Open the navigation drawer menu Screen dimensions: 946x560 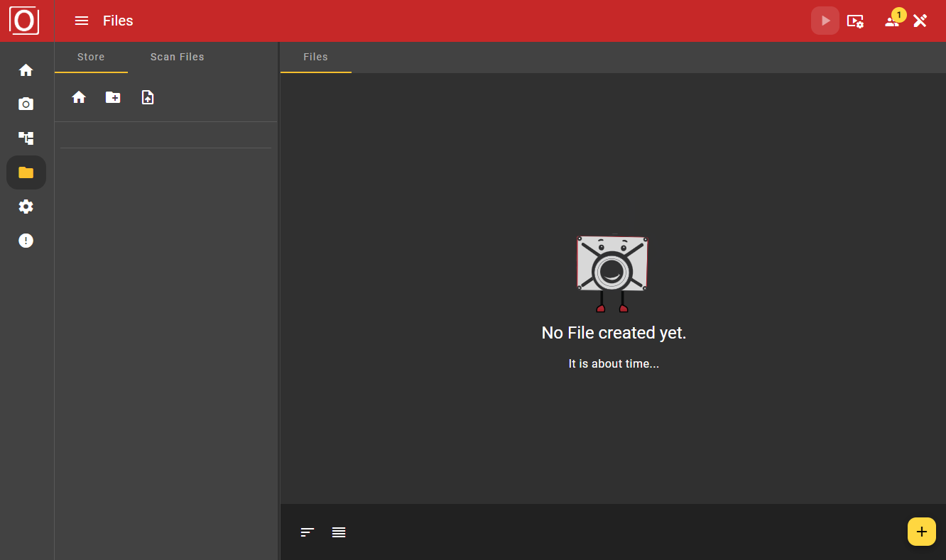point(81,21)
